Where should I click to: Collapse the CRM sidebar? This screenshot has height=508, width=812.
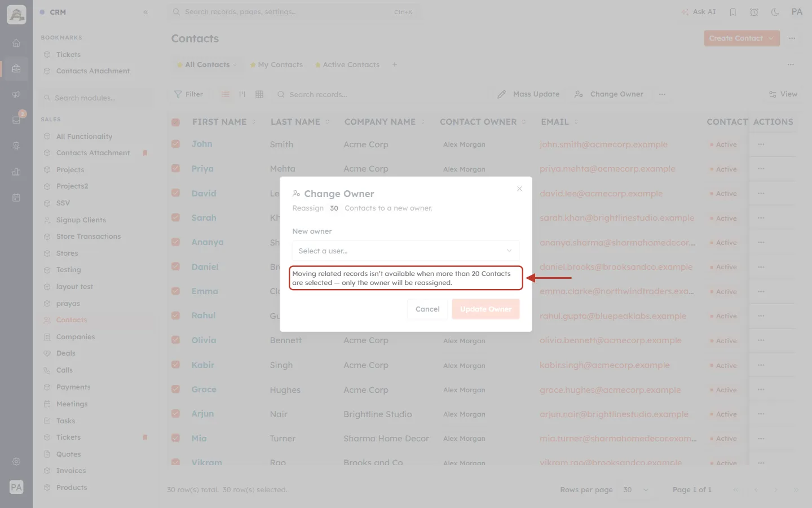pos(145,12)
